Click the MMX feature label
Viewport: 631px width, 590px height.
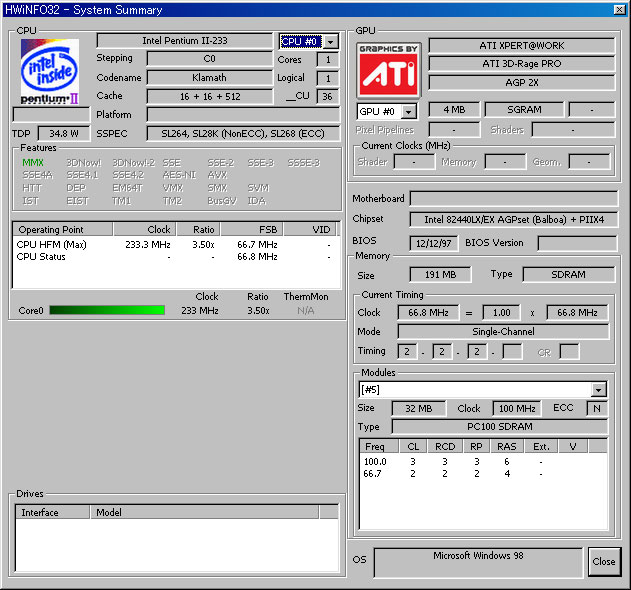pyautogui.click(x=33, y=163)
